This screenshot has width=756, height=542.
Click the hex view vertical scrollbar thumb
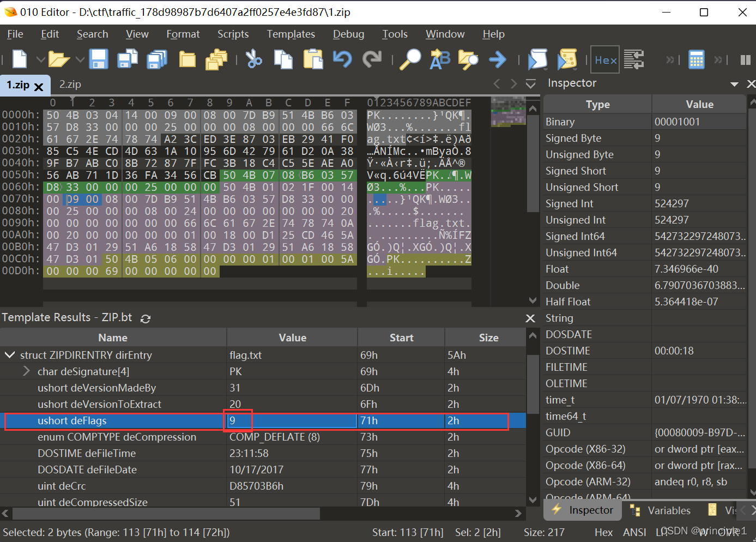533,164
